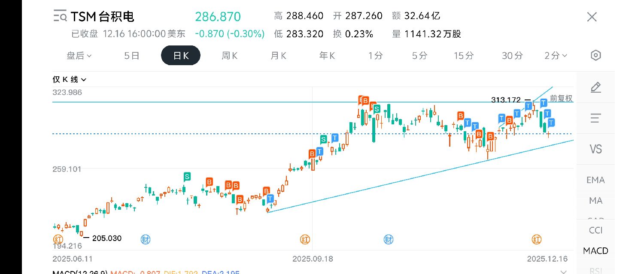Viewport: 644px width, 274px height.
Task: Open the hexagon chart settings icon
Action: click(x=595, y=55)
